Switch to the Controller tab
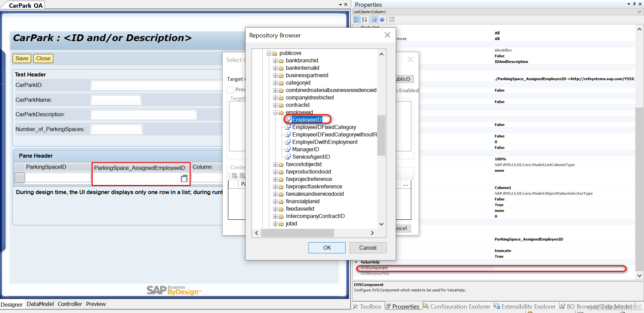Screen dimensions: 644x313 tap(70, 304)
